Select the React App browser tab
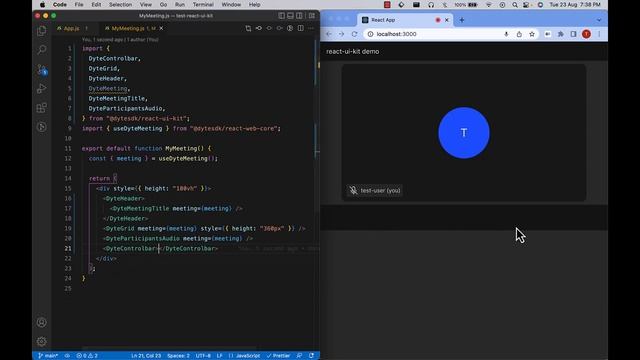The height and width of the screenshot is (360, 640). pos(405,20)
